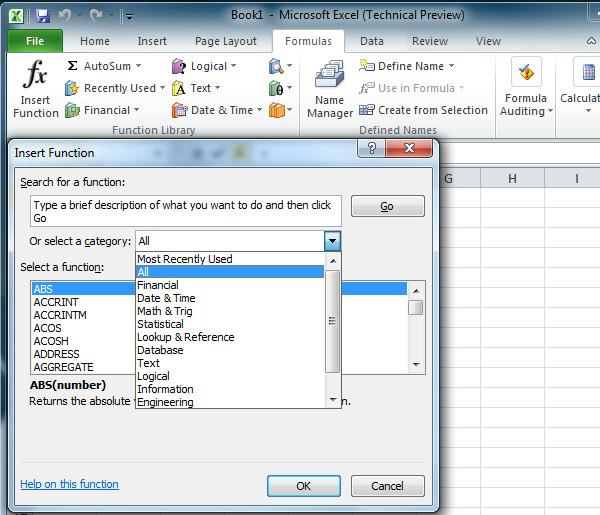Click the Go search button
This screenshot has height=515, width=600.
pyautogui.click(x=387, y=206)
